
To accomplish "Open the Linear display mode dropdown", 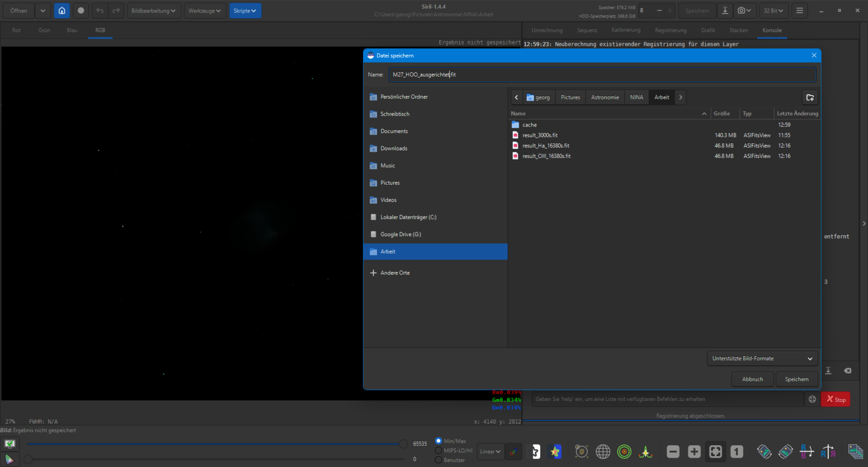I will pyautogui.click(x=490, y=452).
